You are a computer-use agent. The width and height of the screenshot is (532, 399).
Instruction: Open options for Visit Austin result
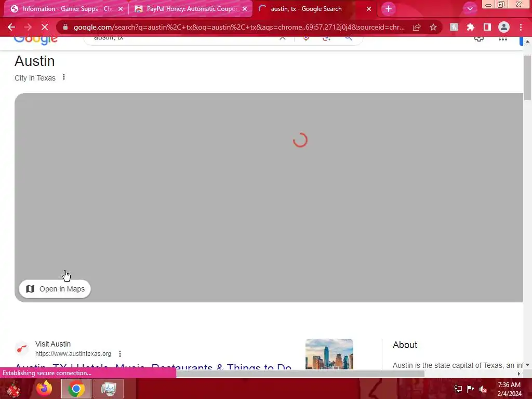click(120, 353)
